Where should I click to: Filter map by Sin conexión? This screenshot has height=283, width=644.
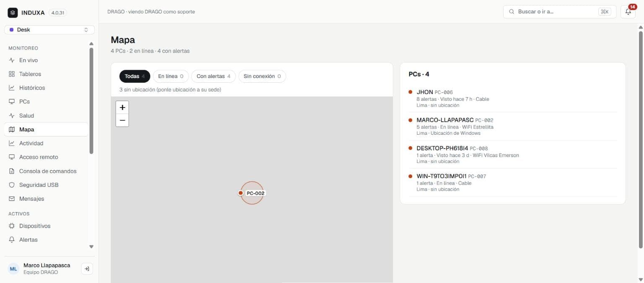pos(262,76)
